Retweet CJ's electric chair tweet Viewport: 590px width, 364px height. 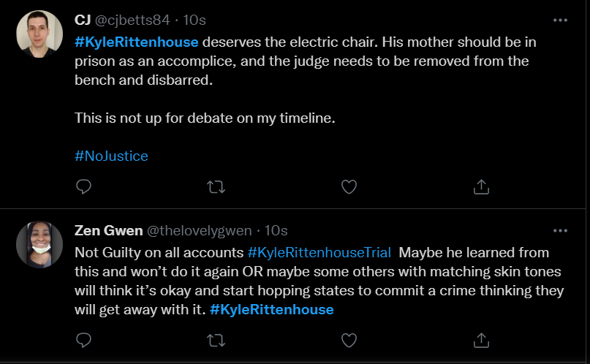[x=216, y=187]
